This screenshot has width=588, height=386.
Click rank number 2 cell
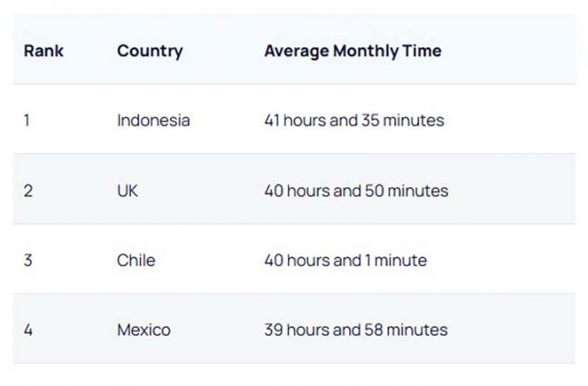pos(28,191)
